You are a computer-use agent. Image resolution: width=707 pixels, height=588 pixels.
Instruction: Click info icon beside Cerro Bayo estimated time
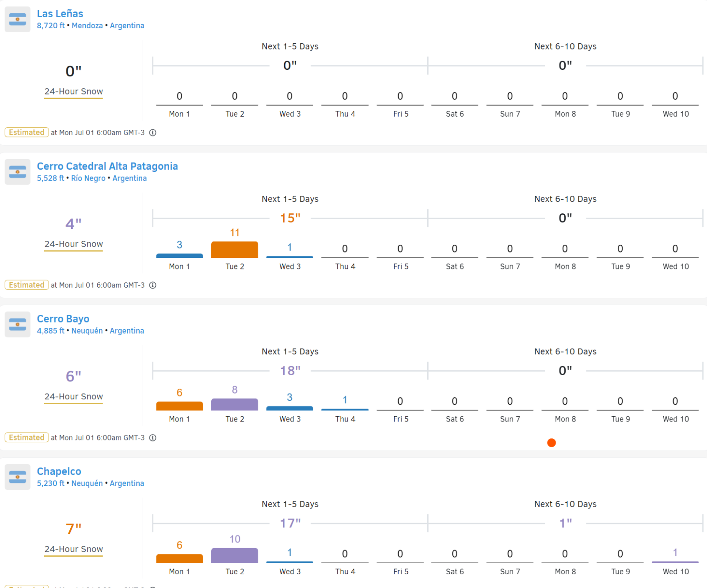(x=153, y=438)
